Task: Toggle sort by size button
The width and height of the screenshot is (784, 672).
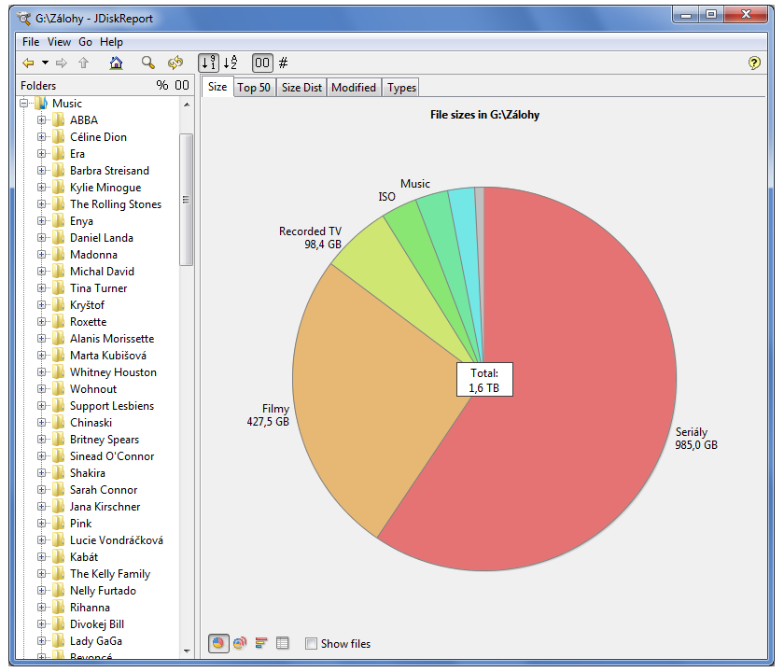Action: click(x=209, y=63)
